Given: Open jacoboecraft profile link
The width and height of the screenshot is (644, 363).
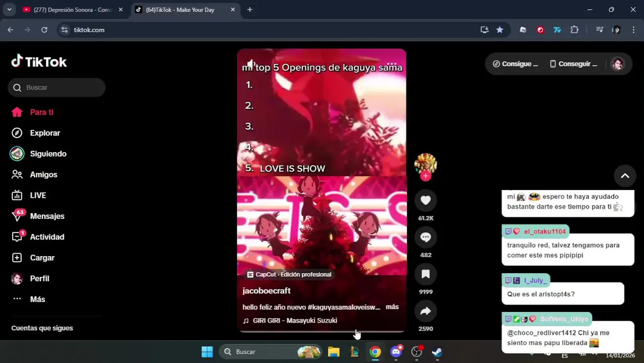Looking at the screenshot, I should [x=267, y=291].
